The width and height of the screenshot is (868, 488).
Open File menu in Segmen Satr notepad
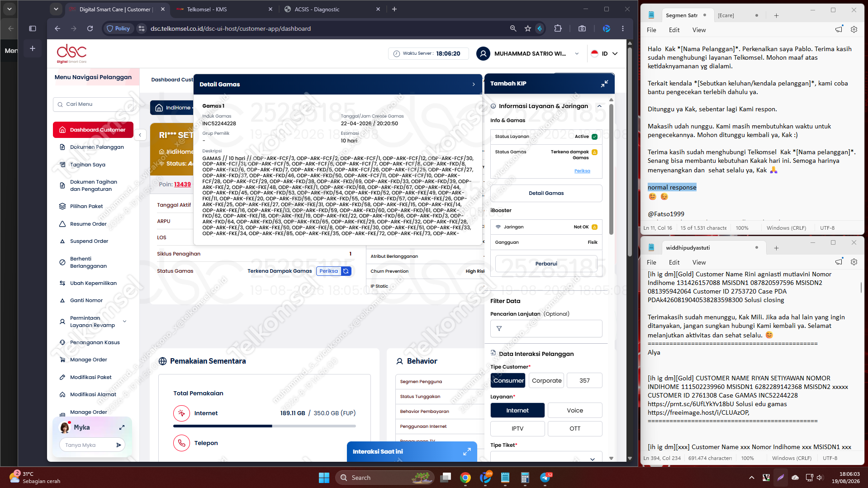point(651,30)
